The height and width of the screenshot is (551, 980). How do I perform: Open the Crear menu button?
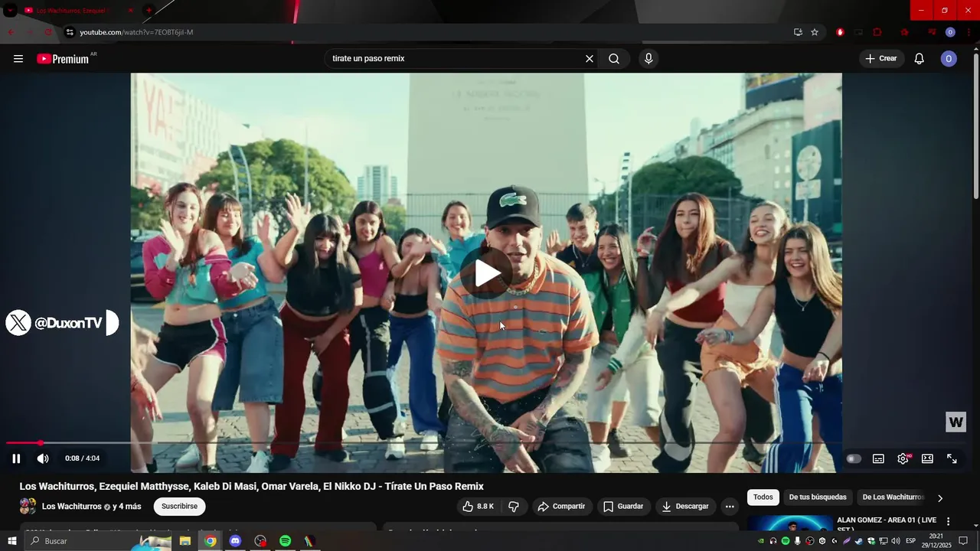pyautogui.click(x=881, y=59)
